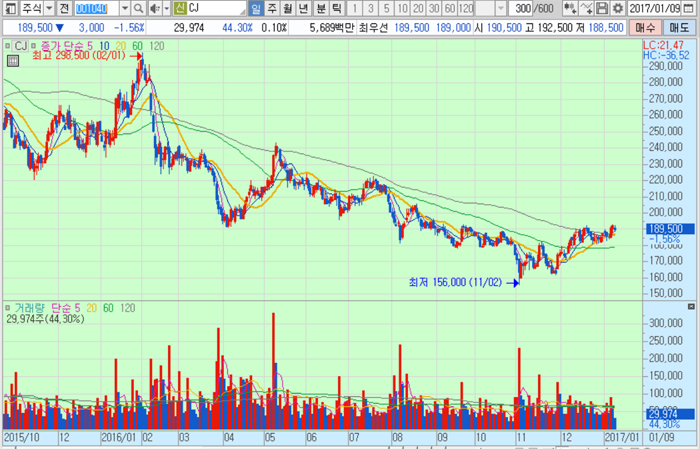700x449 pixels.
Task: Click the 001040 stock code input field
Action: coord(94,8)
